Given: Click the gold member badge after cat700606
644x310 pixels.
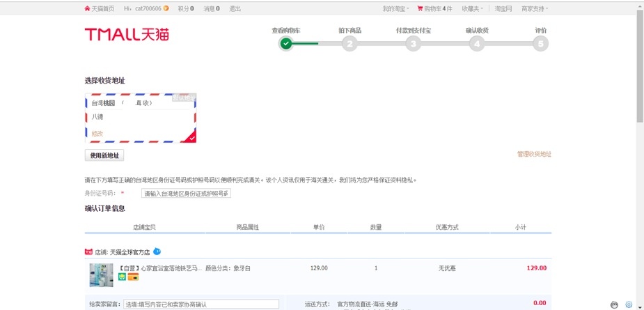Looking at the screenshot, I should click(x=166, y=8).
